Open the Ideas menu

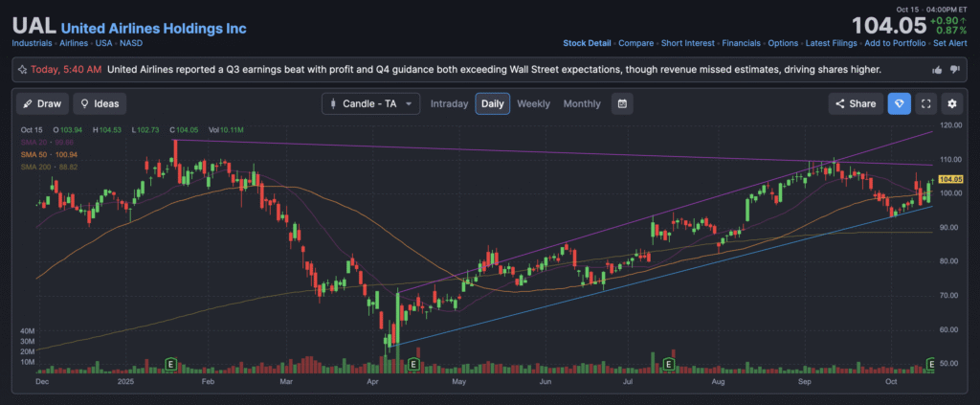pyautogui.click(x=100, y=103)
